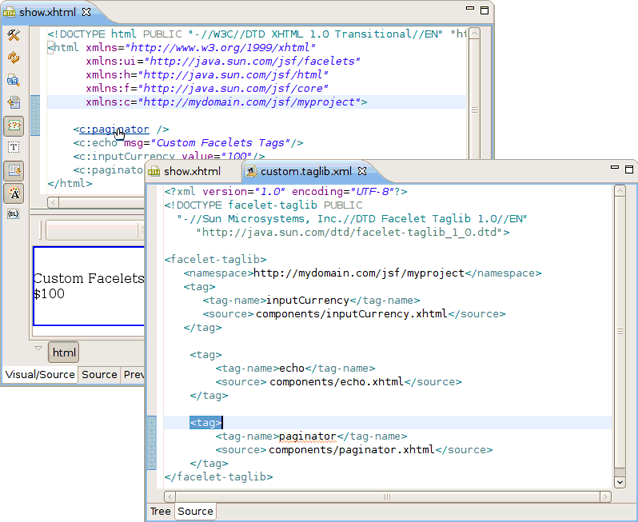Click the scroll up arrow in show.xhtml editor
The image size is (638, 522).
(x=474, y=34)
